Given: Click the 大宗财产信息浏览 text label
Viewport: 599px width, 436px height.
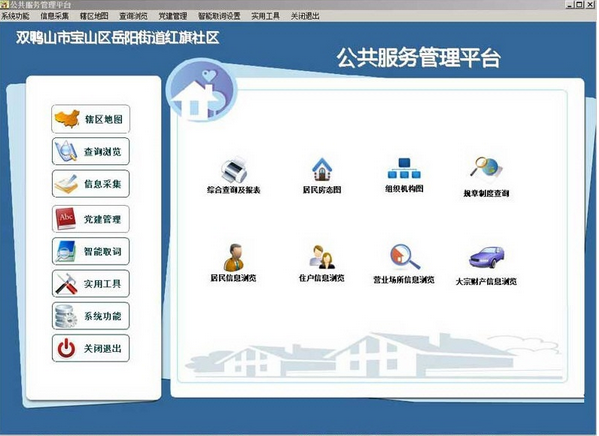Looking at the screenshot, I should pyautogui.click(x=486, y=282).
